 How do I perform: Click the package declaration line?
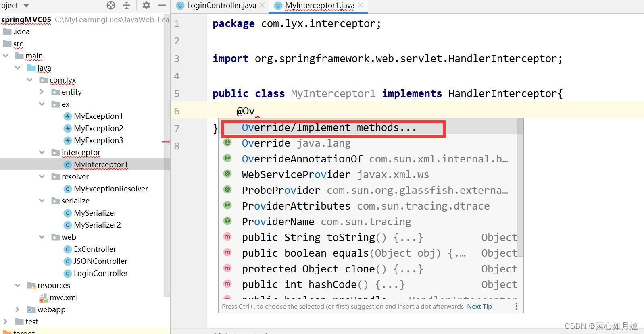tap(297, 23)
